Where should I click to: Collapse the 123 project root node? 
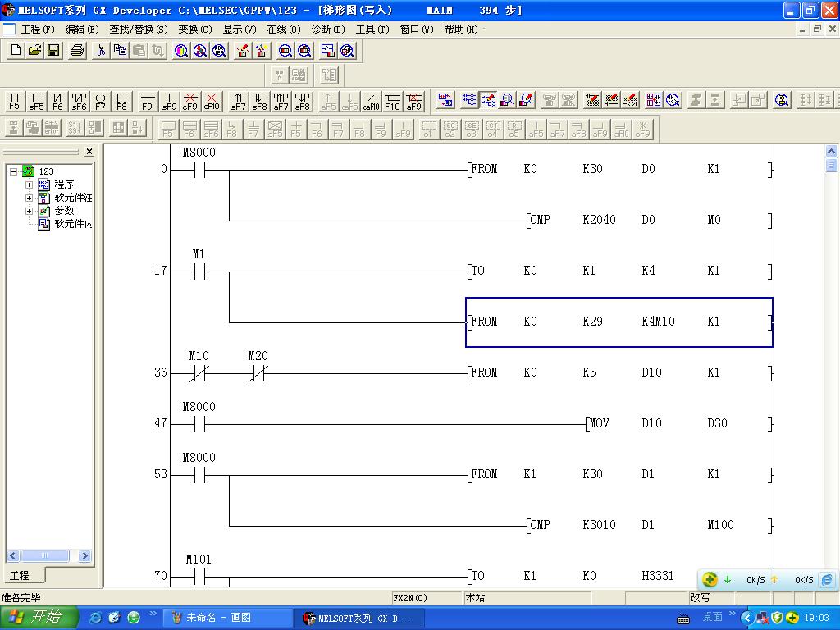click(13, 171)
